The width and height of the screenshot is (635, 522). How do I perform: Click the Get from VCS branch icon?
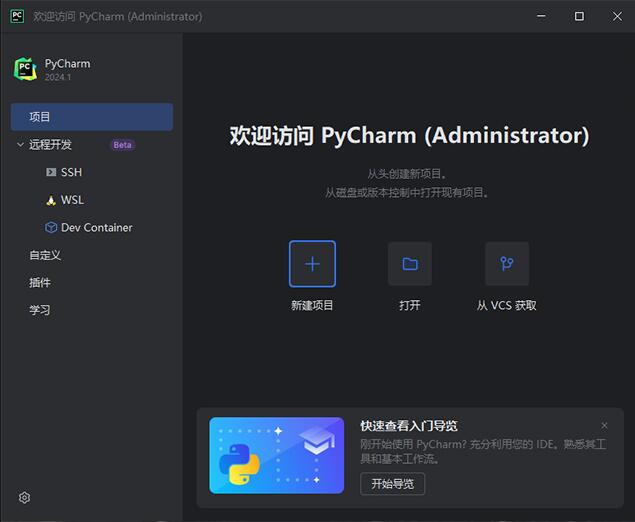pyautogui.click(x=507, y=264)
